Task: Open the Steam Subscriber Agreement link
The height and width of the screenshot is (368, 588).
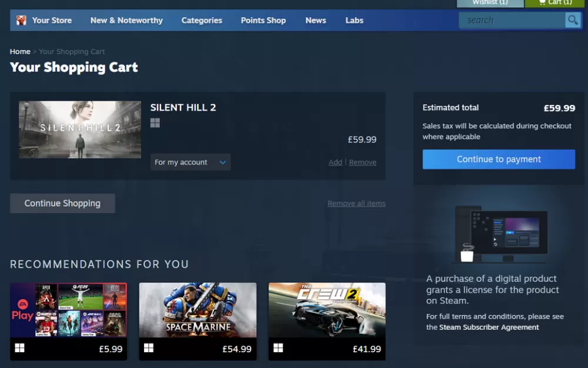Action: (x=489, y=327)
